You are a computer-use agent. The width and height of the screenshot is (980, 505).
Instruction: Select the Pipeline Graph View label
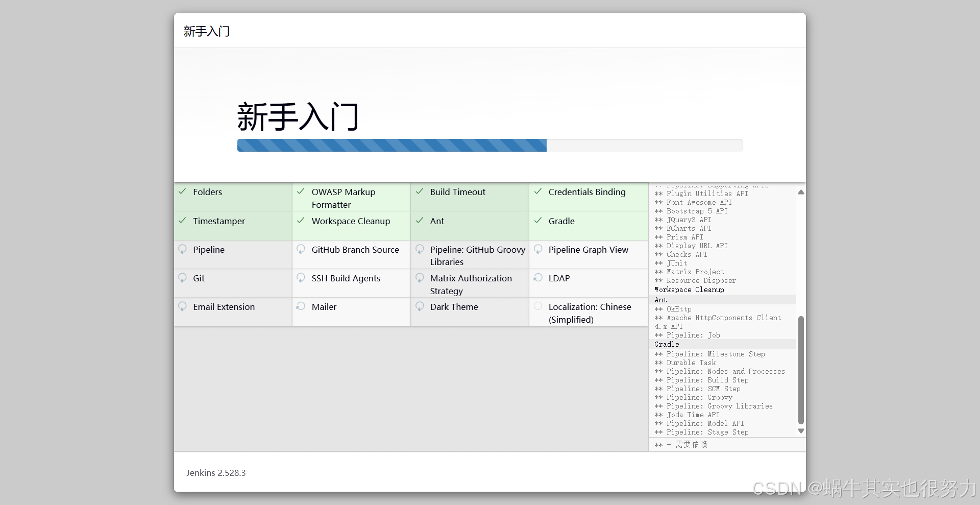(x=589, y=250)
